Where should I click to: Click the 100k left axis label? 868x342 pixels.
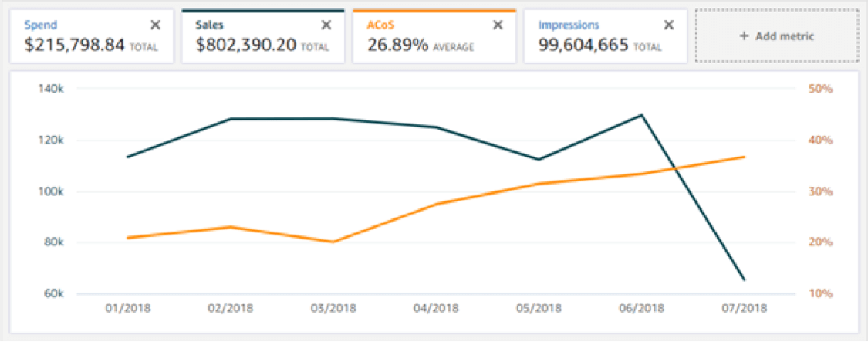point(51,191)
